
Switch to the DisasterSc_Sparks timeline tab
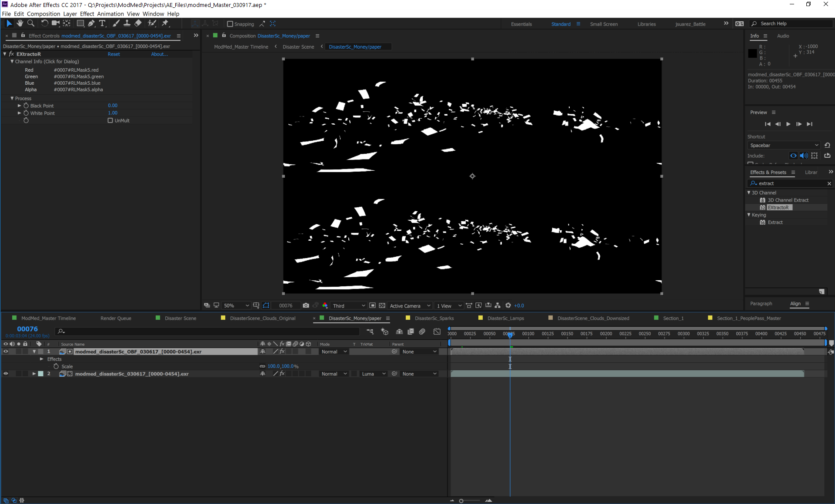click(x=434, y=318)
